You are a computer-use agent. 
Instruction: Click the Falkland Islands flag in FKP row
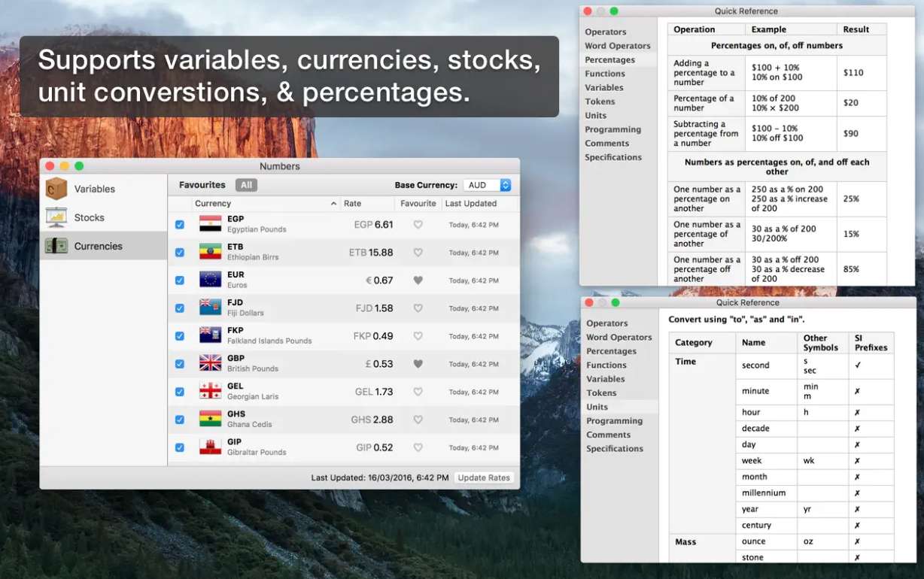click(x=210, y=335)
